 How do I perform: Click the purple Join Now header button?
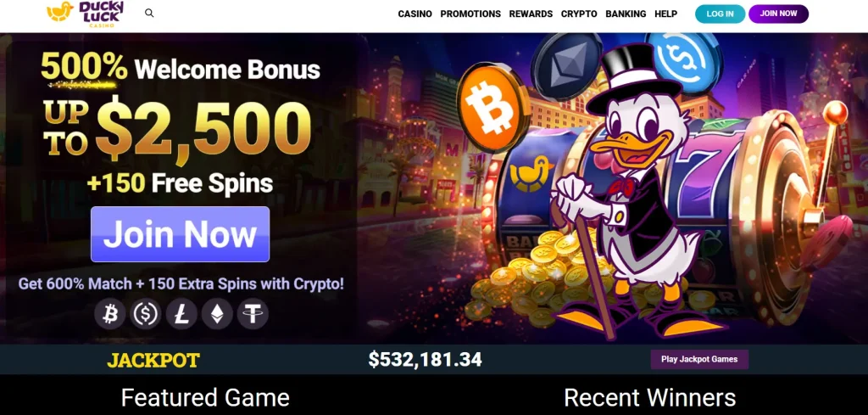[x=778, y=14]
